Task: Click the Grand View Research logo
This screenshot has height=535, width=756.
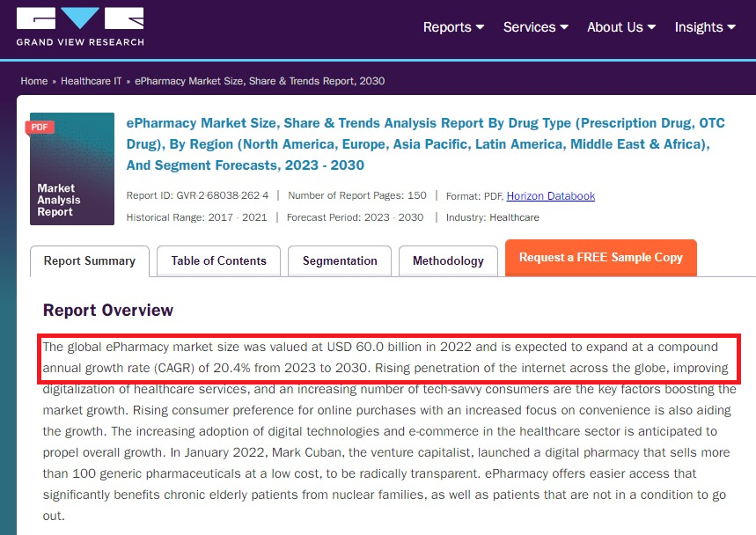Action: [x=79, y=26]
